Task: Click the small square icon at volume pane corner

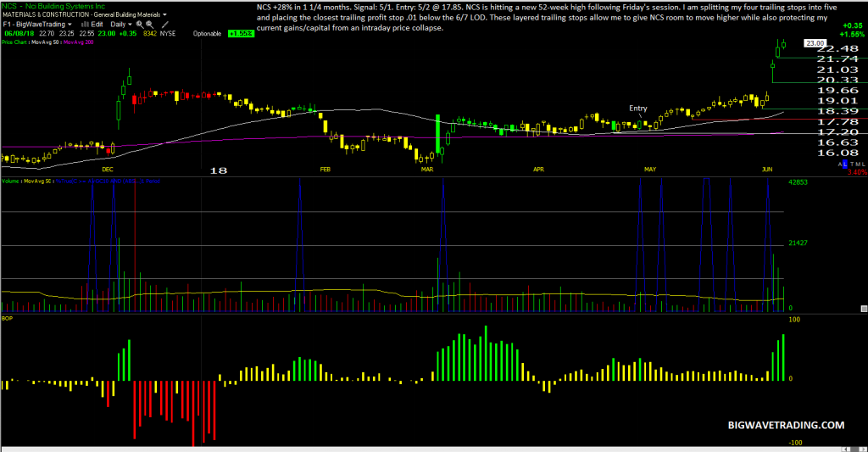Action: (x=864, y=309)
